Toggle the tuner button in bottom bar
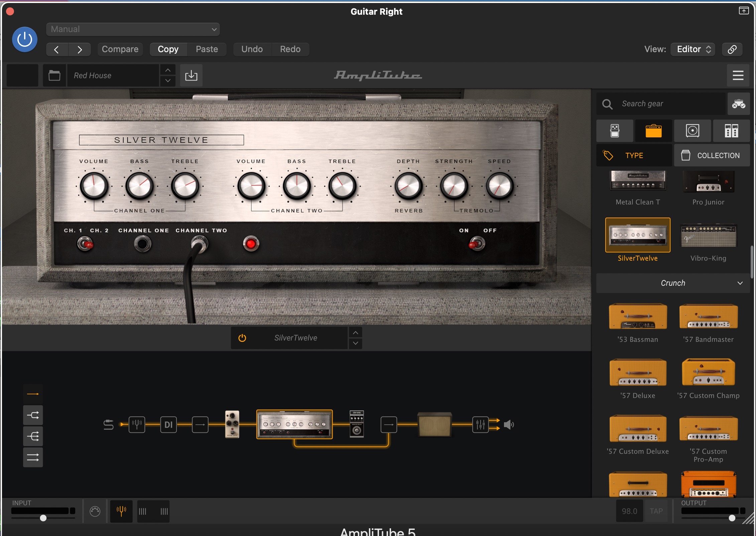Viewport: 756px width, 536px height. click(121, 511)
